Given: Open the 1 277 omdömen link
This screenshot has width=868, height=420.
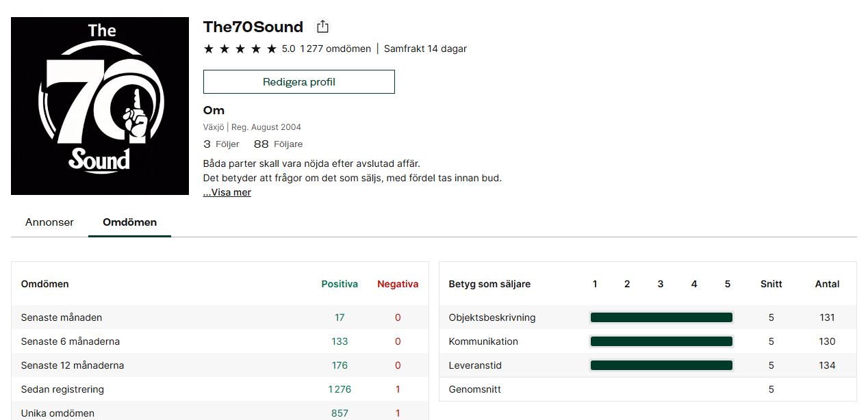Looking at the screenshot, I should (335, 49).
